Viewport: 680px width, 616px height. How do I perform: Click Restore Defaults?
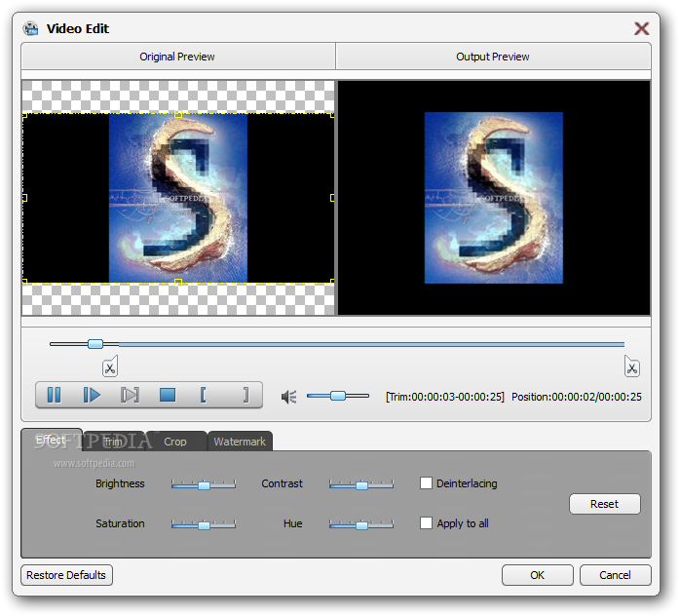point(66,575)
